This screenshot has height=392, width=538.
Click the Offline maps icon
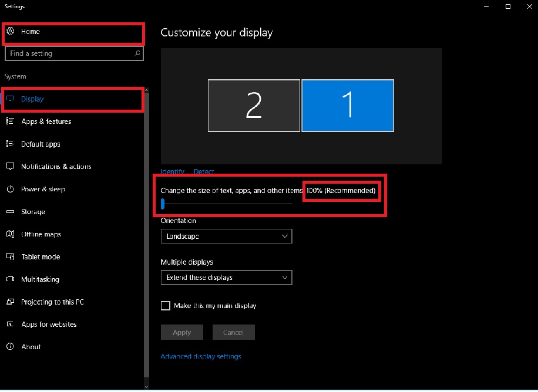click(x=10, y=234)
